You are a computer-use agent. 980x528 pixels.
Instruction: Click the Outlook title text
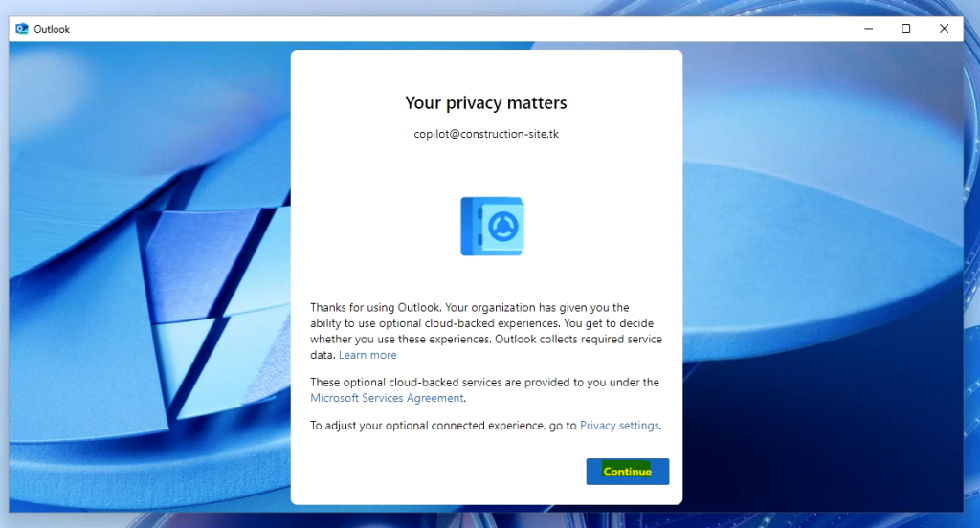tap(52, 29)
